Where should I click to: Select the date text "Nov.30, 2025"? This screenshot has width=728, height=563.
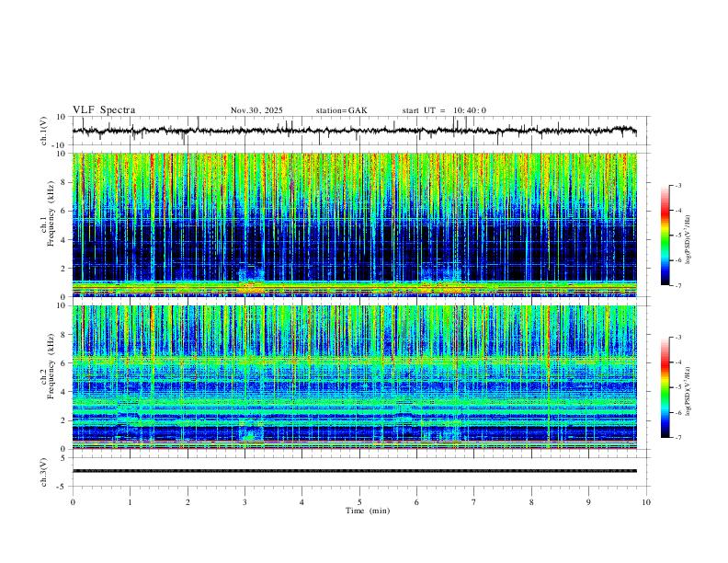coord(256,110)
